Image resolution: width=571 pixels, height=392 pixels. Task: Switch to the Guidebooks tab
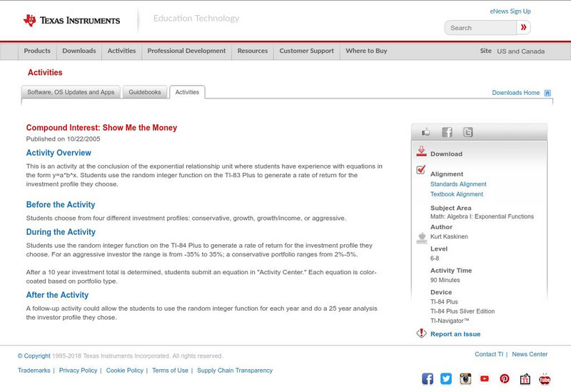tap(145, 92)
